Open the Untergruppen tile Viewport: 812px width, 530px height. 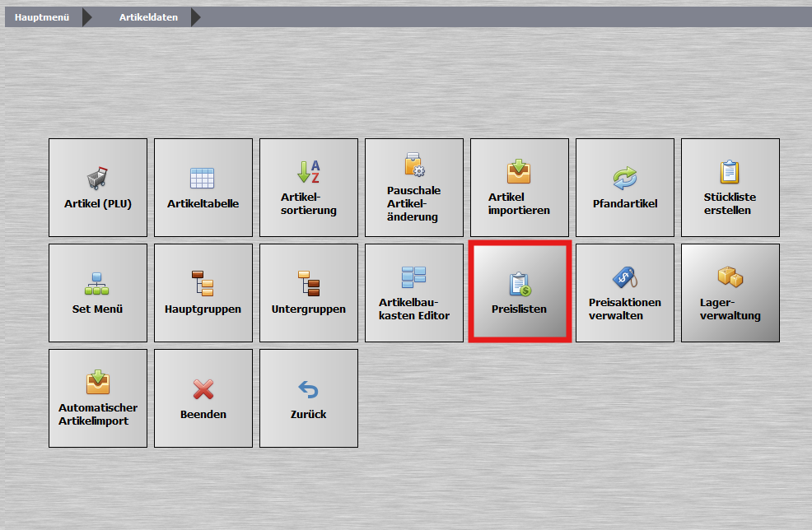pyautogui.click(x=309, y=293)
